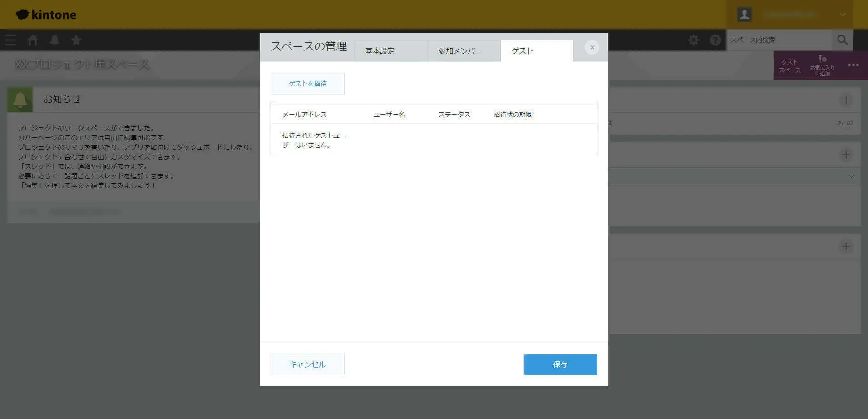The height and width of the screenshot is (419, 868).
Task: Click the お知らせ heading in the background
Action: (x=62, y=99)
